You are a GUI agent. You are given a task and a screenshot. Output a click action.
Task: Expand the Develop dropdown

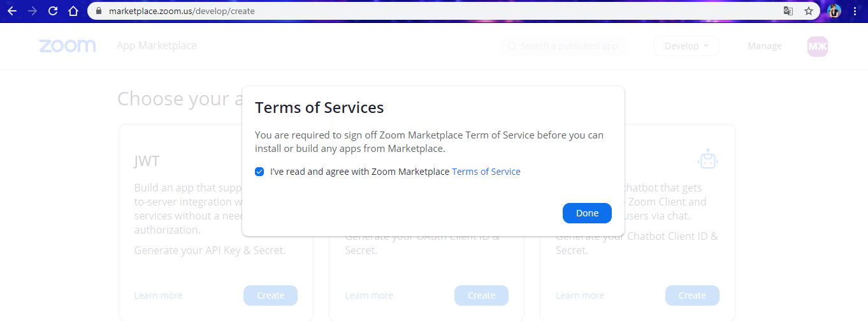click(686, 46)
